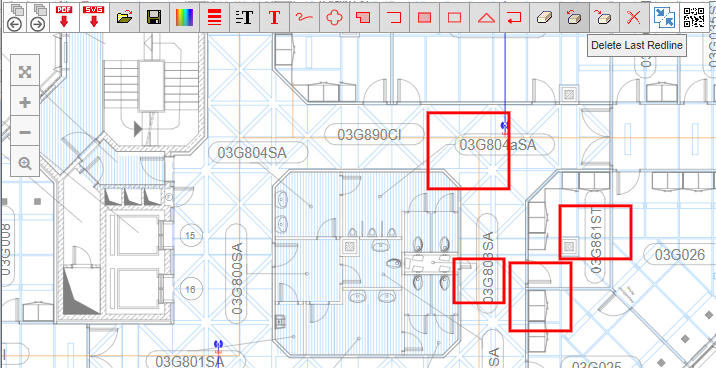This screenshot has height=368, width=716.
Task: Open the QR code generator icon
Action: point(694,17)
